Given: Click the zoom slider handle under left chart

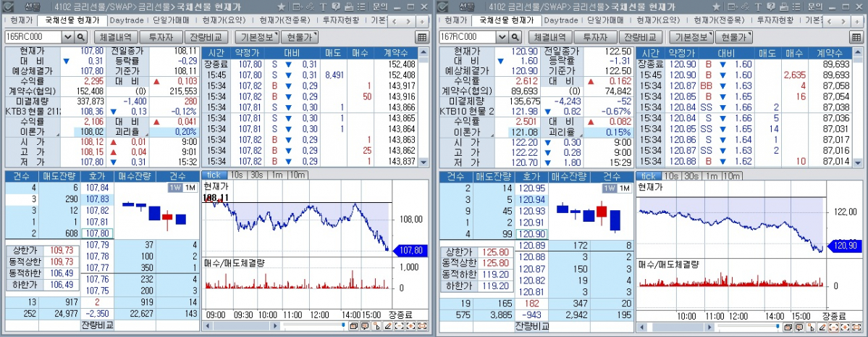Looking at the screenshot, I should click(343, 325).
